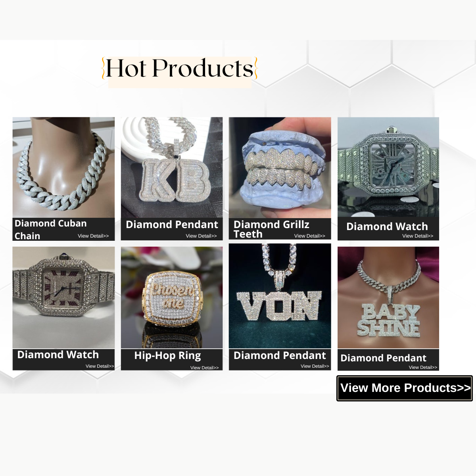This screenshot has height=476, width=476.
Task: Click the Roman numeral Diamond Watch photo
Action: (x=63, y=297)
